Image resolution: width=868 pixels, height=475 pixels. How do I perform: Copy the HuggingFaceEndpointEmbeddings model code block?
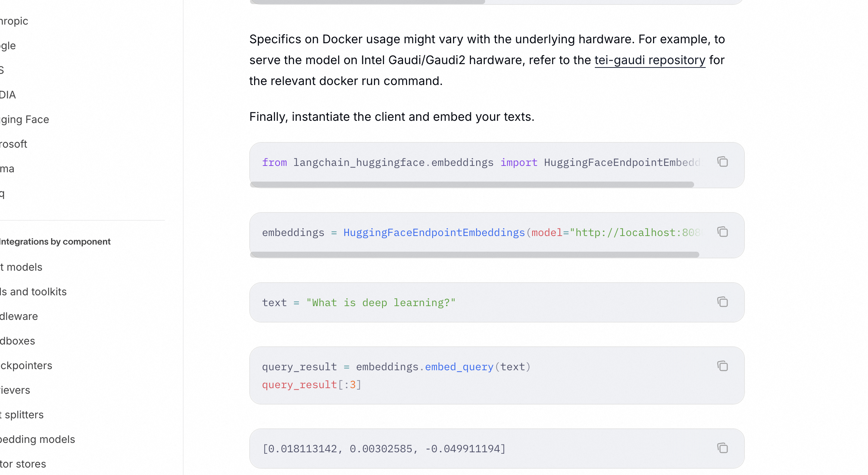pyautogui.click(x=722, y=232)
